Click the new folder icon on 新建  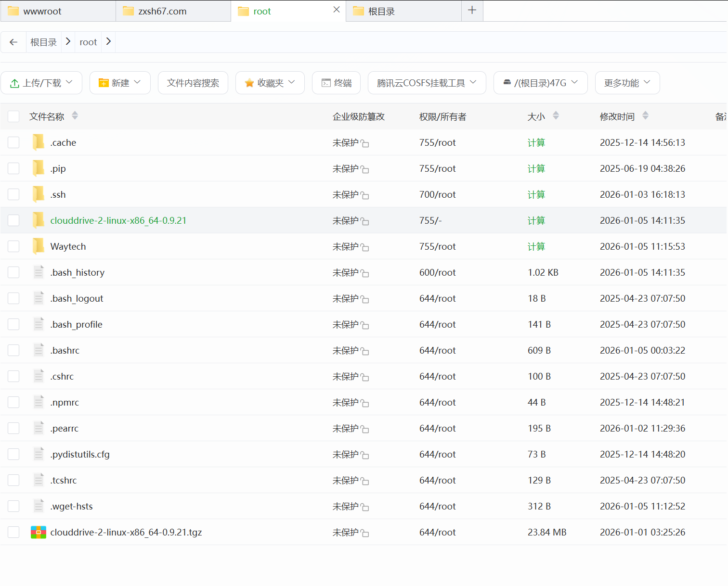pyautogui.click(x=104, y=82)
